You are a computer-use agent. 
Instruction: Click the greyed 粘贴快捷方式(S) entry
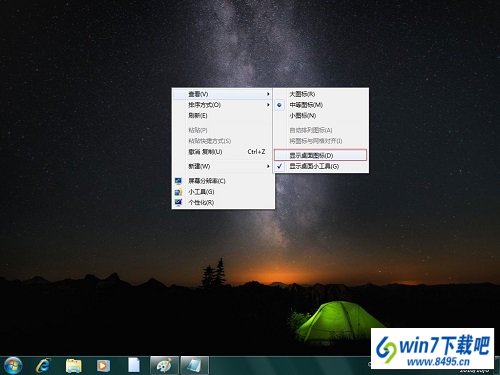(223, 141)
